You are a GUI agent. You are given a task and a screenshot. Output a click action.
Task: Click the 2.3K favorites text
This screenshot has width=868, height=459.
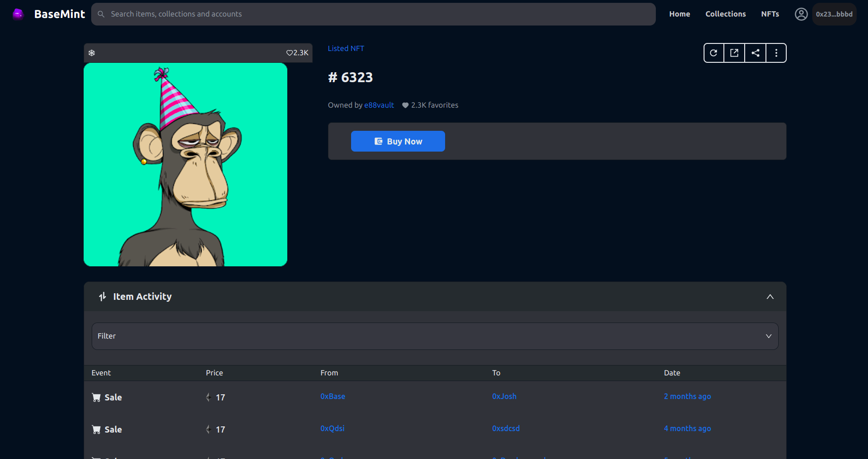coord(435,105)
